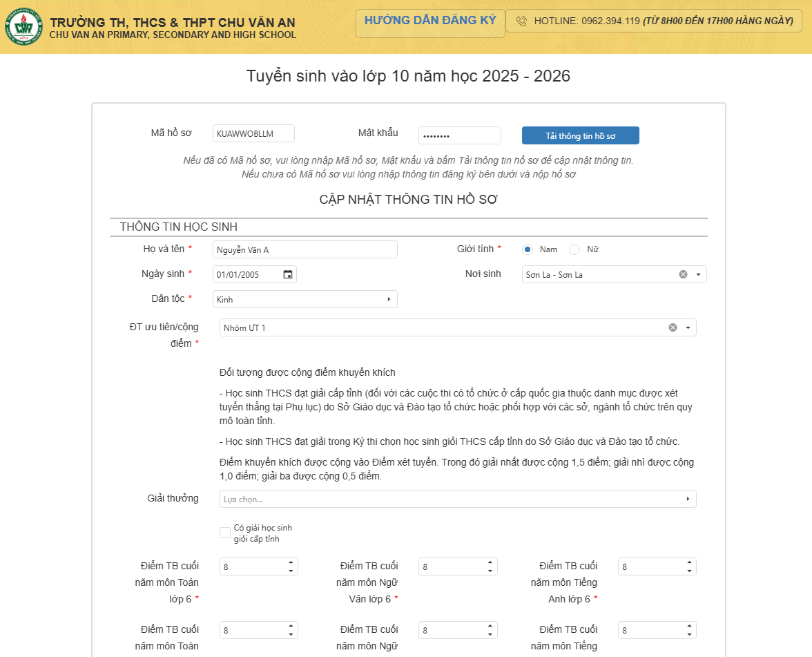Click the school name header text
This screenshot has width=812, height=657.
pyautogui.click(x=173, y=28)
